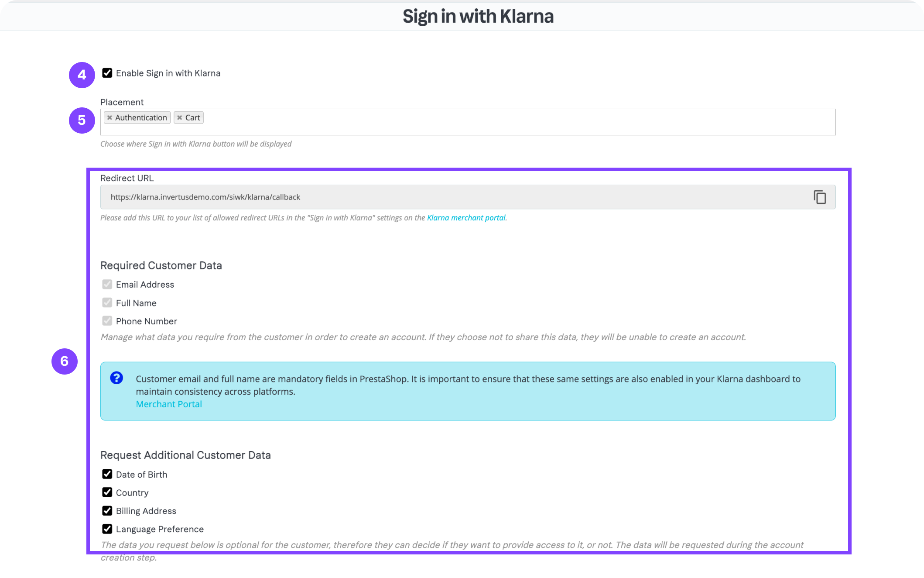Click the disabled Phone Number checkbox
The image size is (924, 578).
(x=107, y=321)
